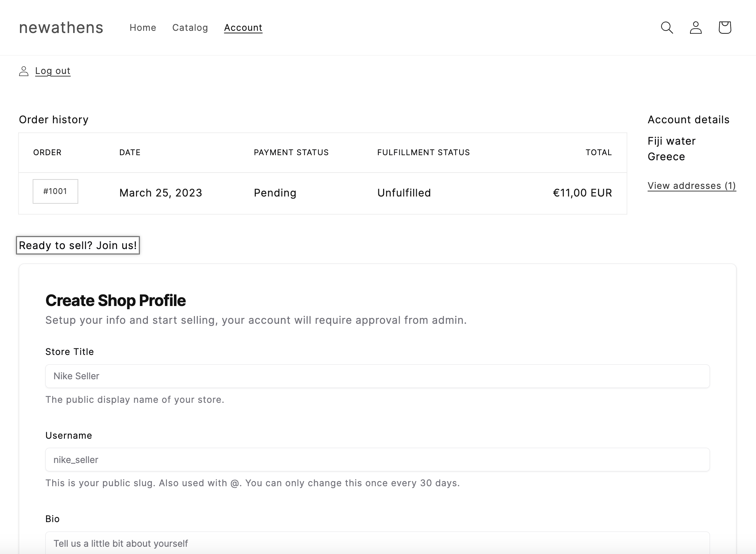This screenshot has width=756, height=554.
Task: Click View addresses (1) link
Action: (x=691, y=186)
